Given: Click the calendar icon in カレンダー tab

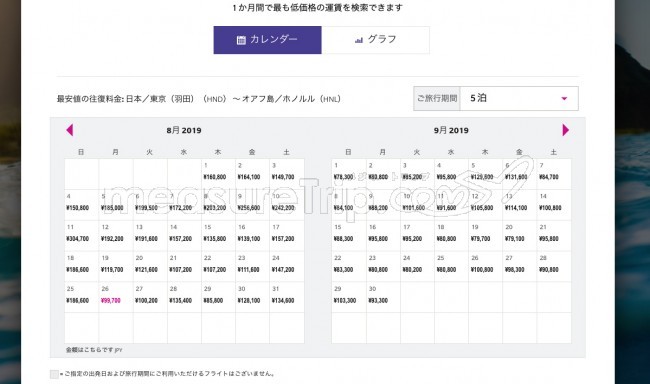Looking at the screenshot, I should pos(241,40).
